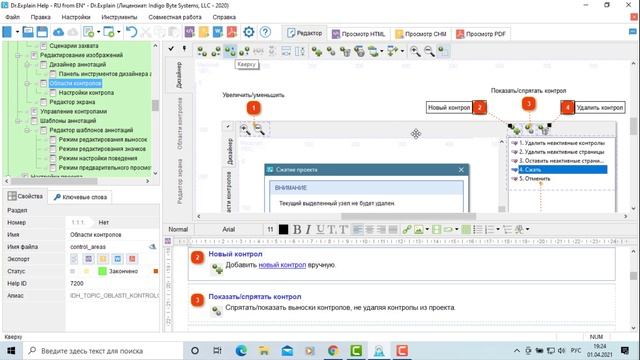Viewport: 640px width, 360px height.
Task: Select 'Настройки контрола' tree item
Action: click(86, 93)
